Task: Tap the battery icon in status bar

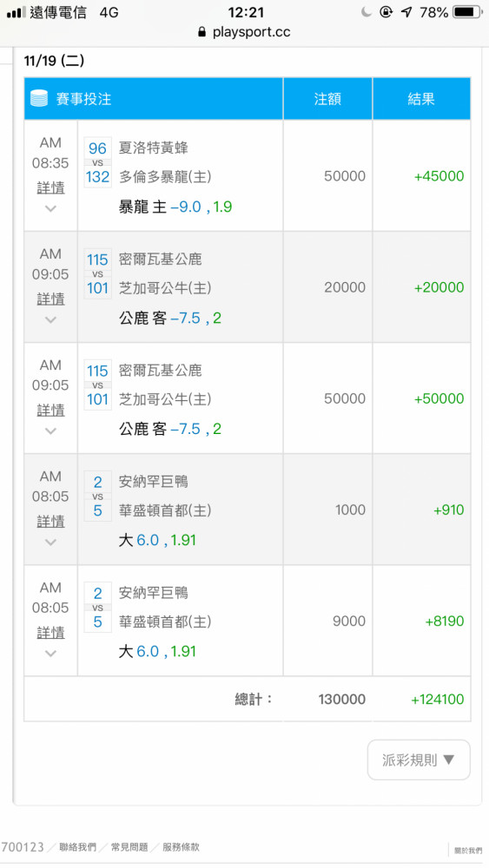Action: (x=466, y=11)
